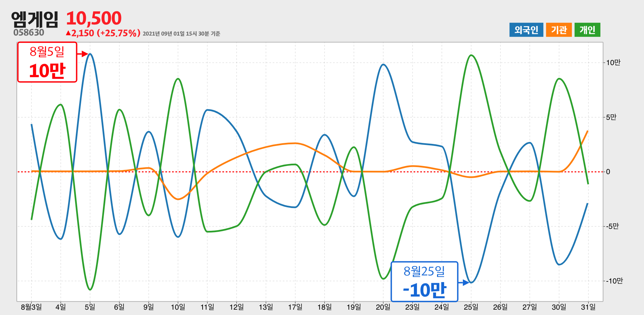644x315 pixels.
Task: Click the x-axis label 19일
Action: click(354, 307)
